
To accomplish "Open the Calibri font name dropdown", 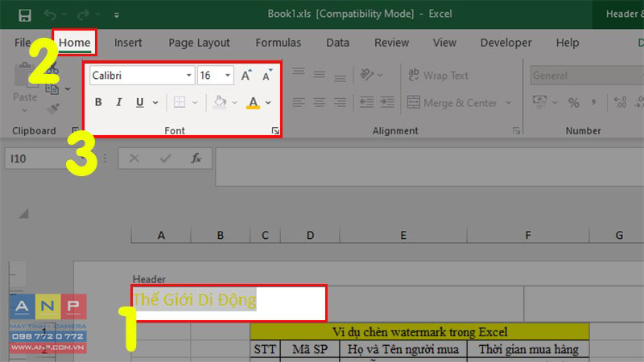I will pyautogui.click(x=188, y=76).
